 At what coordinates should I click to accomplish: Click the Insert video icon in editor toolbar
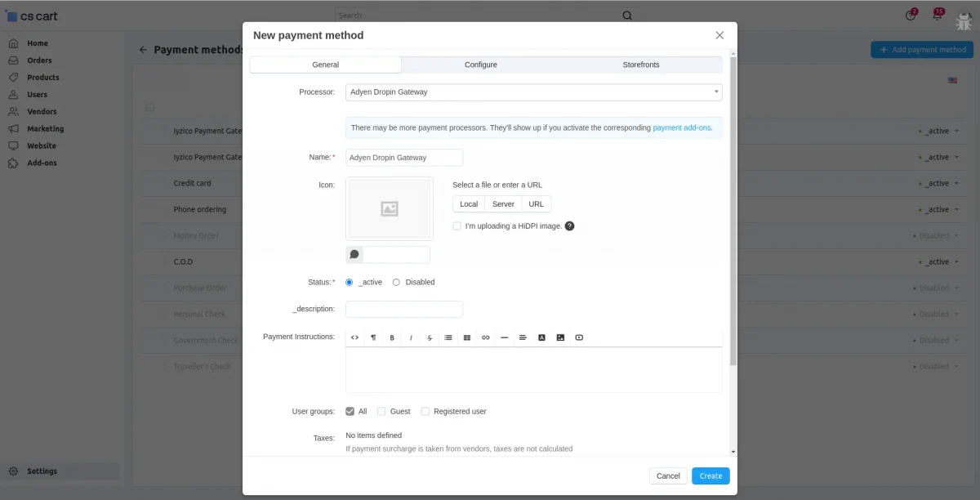[x=579, y=337]
